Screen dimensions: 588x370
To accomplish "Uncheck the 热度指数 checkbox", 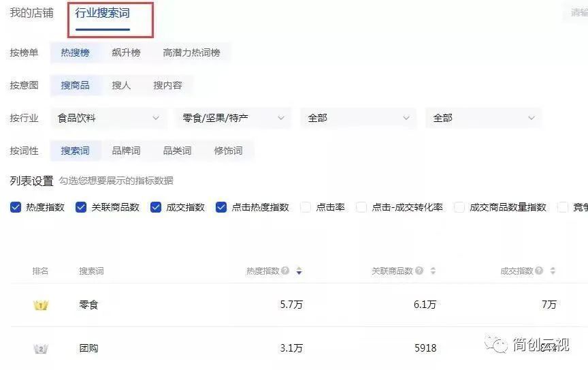I will [16, 207].
